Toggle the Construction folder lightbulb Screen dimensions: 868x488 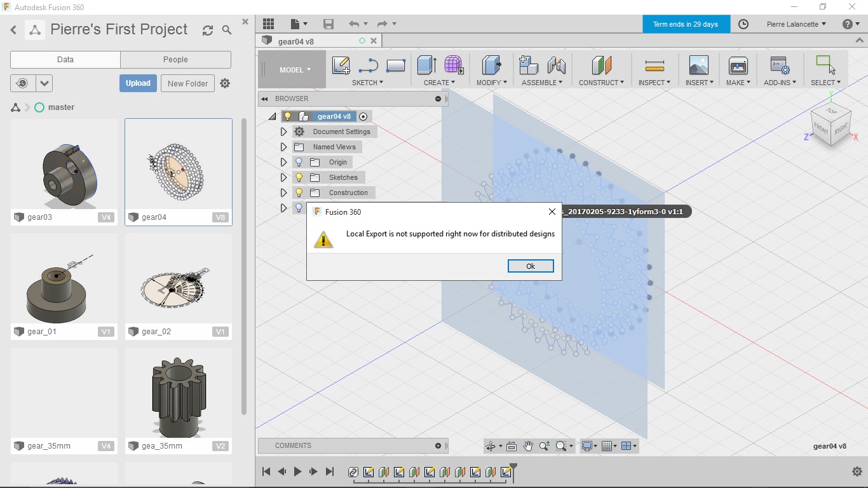point(299,193)
